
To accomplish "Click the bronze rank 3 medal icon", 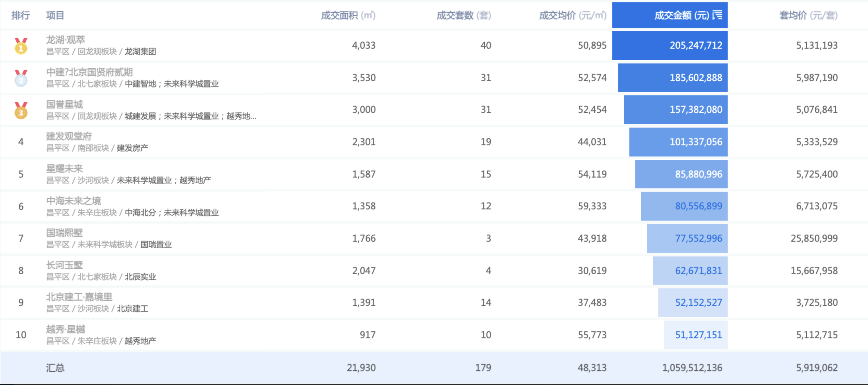I will pos(21,111).
